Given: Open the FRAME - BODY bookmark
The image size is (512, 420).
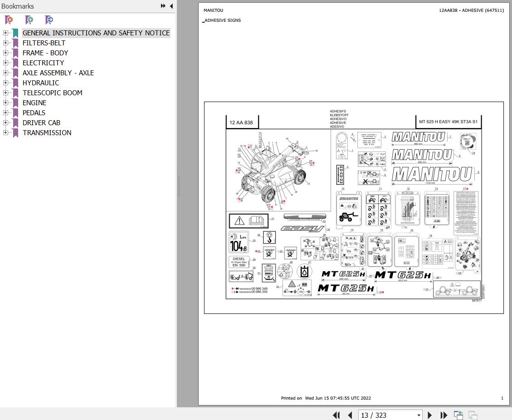Looking at the screenshot, I should (45, 53).
